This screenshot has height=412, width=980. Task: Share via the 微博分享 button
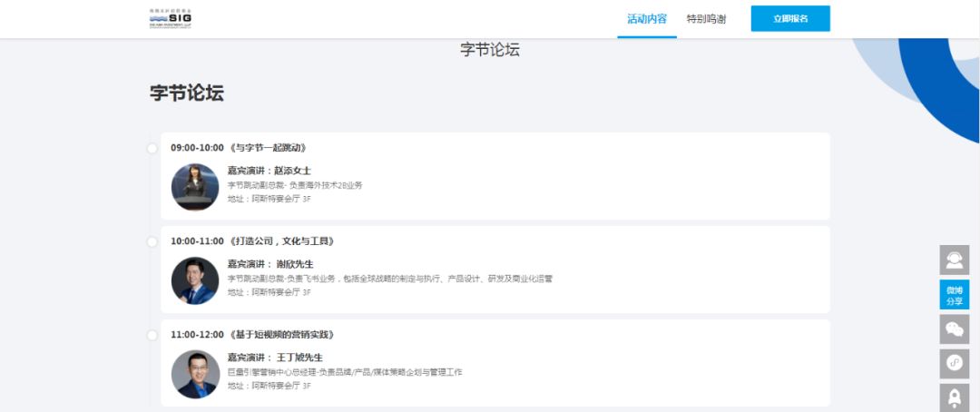pos(955,294)
